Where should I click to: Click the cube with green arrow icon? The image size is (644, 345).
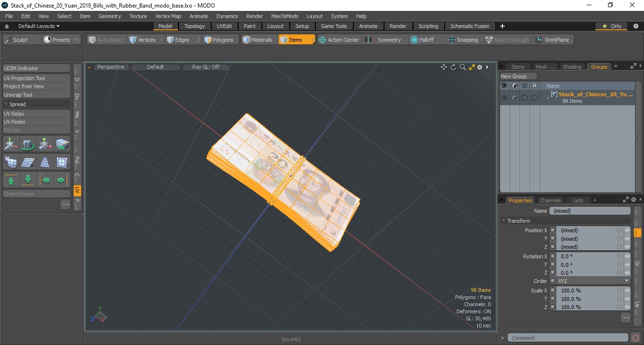[x=62, y=144]
